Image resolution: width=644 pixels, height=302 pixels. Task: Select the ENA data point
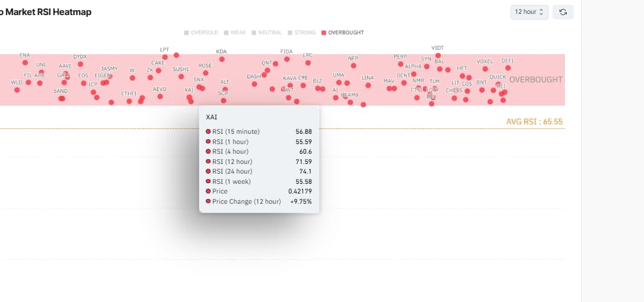point(25,62)
